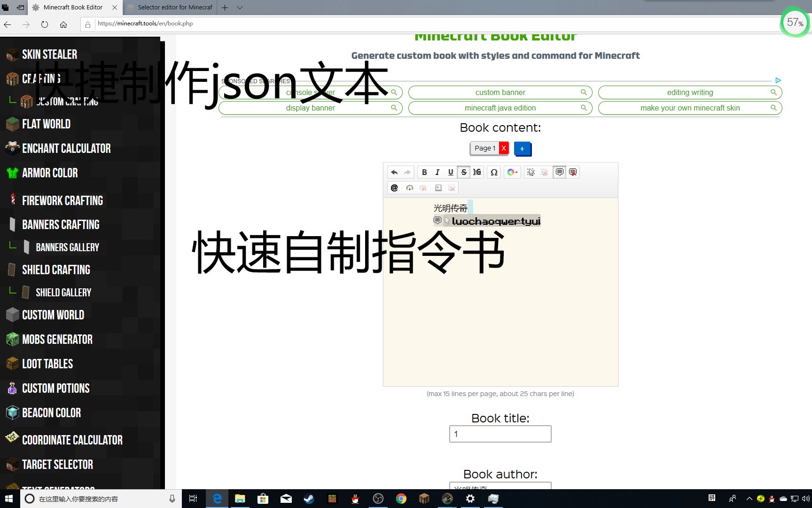Click the luochaoqwertyui text in editor
812x508 pixels.
(496, 221)
